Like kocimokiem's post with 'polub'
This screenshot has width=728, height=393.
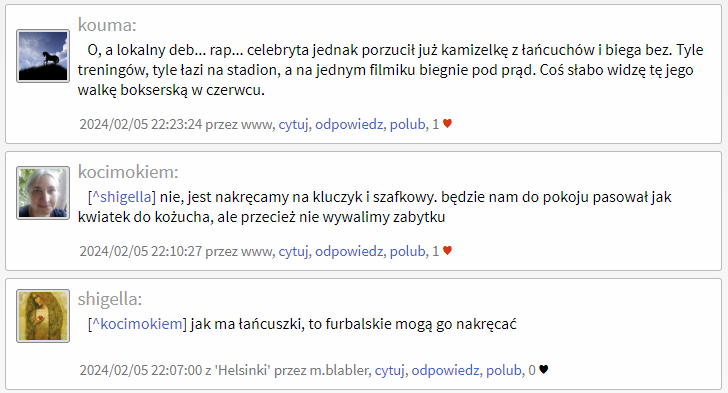[x=407, y=251]
